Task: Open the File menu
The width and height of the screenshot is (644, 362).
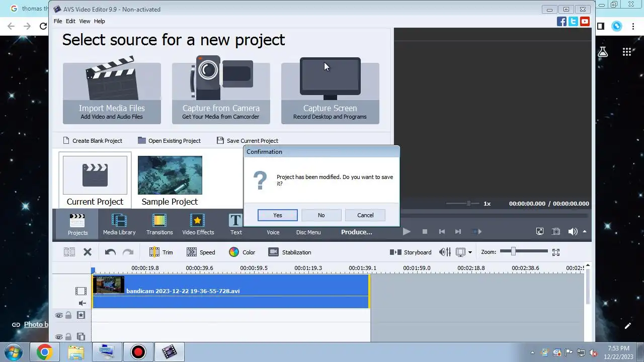Action: [58, 21]
